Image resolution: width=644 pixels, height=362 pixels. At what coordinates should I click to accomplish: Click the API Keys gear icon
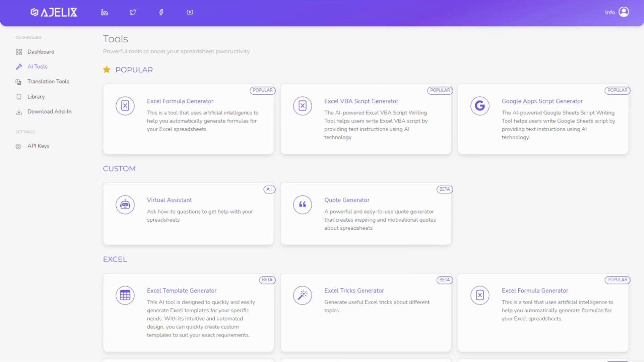(x=18, y=146)
